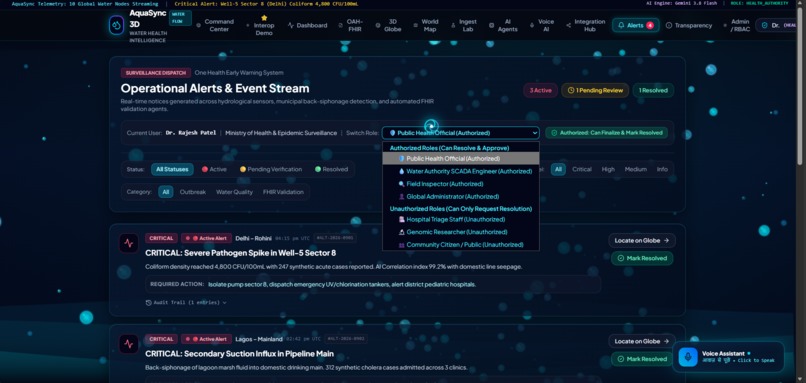Open Voice AI from the navbar
The width and height of the screenshot is (806, 383).
pyautogui.click(x=542, y=25)
